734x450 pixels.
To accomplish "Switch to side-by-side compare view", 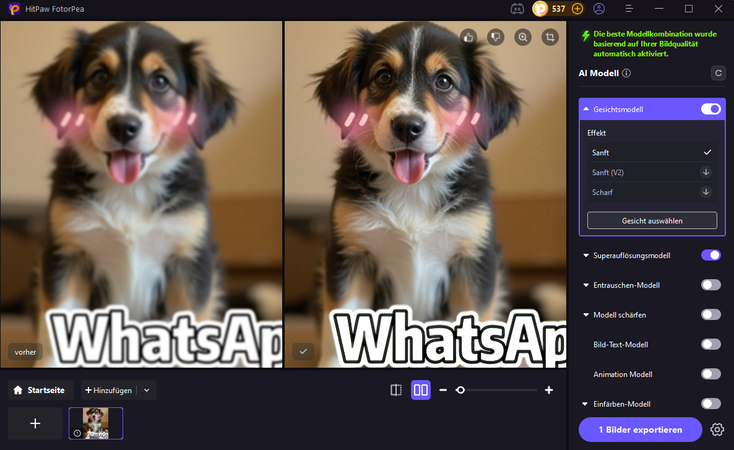I will click(x=420, y=390).
